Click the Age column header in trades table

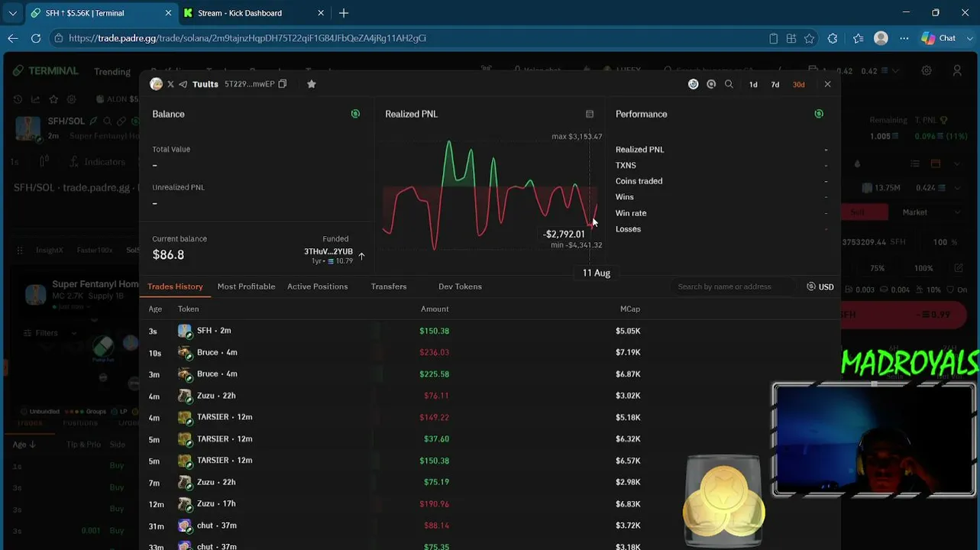pyautogui.click(x=155, y=309)
